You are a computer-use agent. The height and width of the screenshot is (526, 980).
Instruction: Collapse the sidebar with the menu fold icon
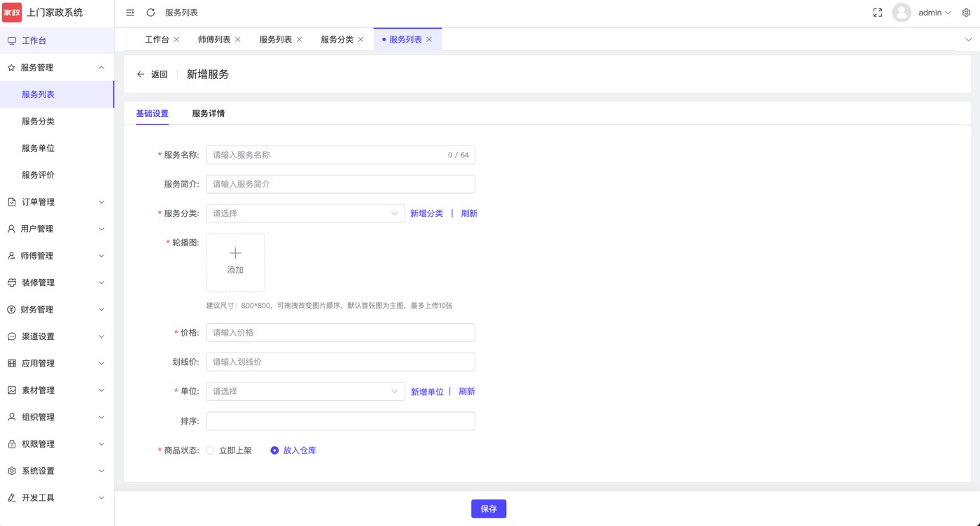pos(130,13)
